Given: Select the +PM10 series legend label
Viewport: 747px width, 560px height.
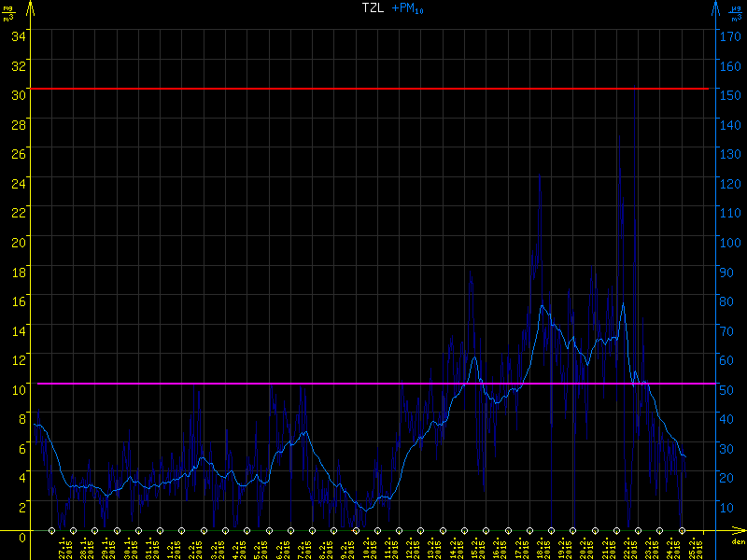Looking at the screenshot, I should pos(414,8).
